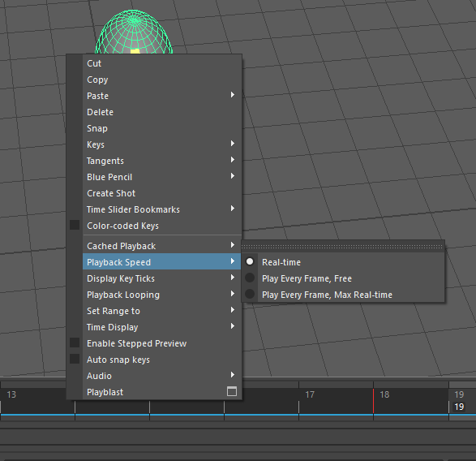Tear off the Playback Speed submenu
Screen dimensions: 476x461
pyautogui.click(x=343, y=247)
